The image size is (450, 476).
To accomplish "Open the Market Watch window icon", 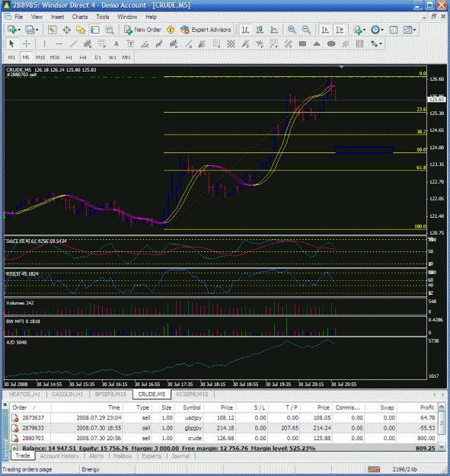I will pos(52,30).
